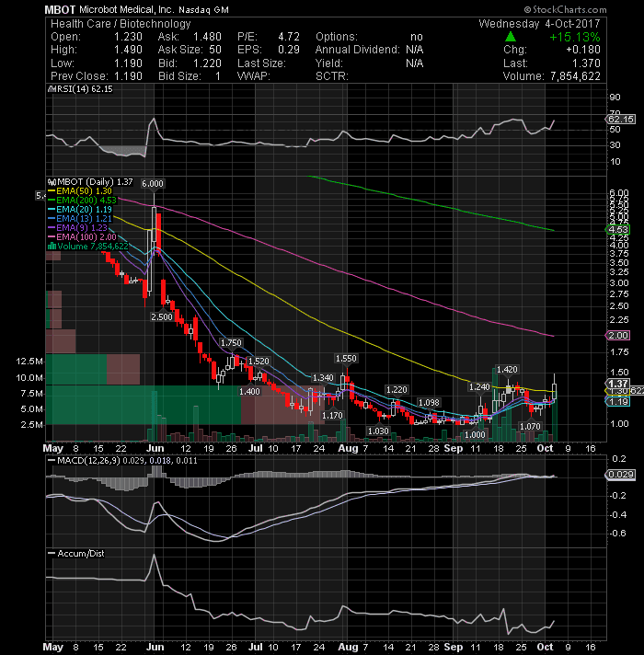Click the 1.37 last price axis tag
Image resolution: width=644 pixels, height=655 pixels.
(617, 384)
